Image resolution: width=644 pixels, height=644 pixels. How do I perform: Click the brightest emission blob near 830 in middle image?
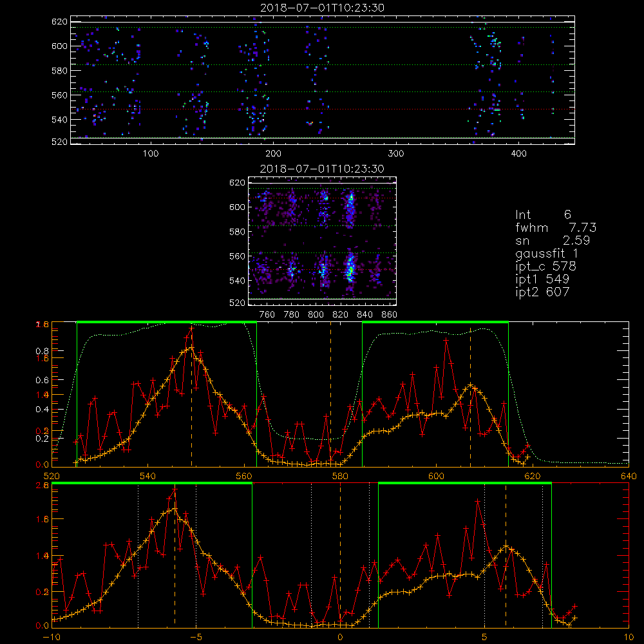(x=350, y=269)
